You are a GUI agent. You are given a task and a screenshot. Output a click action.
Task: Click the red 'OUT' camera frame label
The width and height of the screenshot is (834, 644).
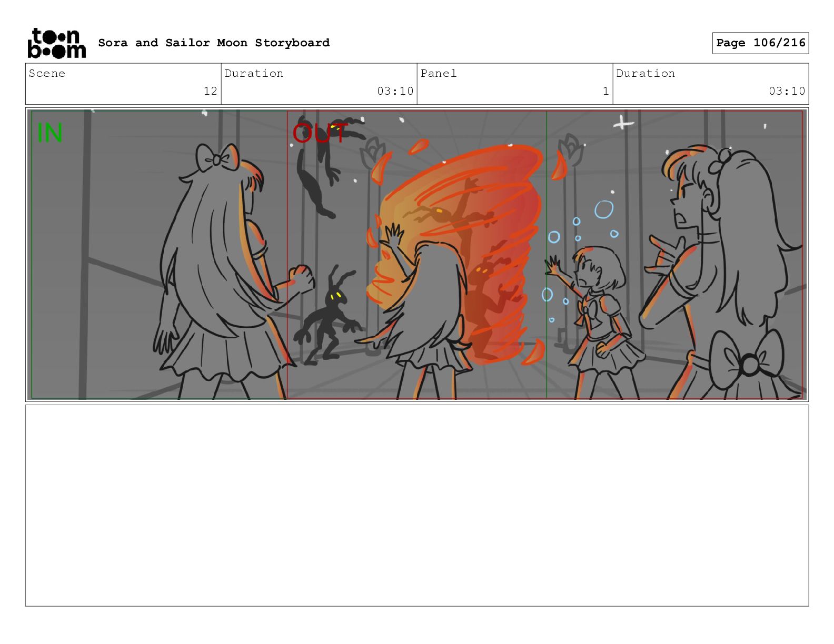coord(320,133)
